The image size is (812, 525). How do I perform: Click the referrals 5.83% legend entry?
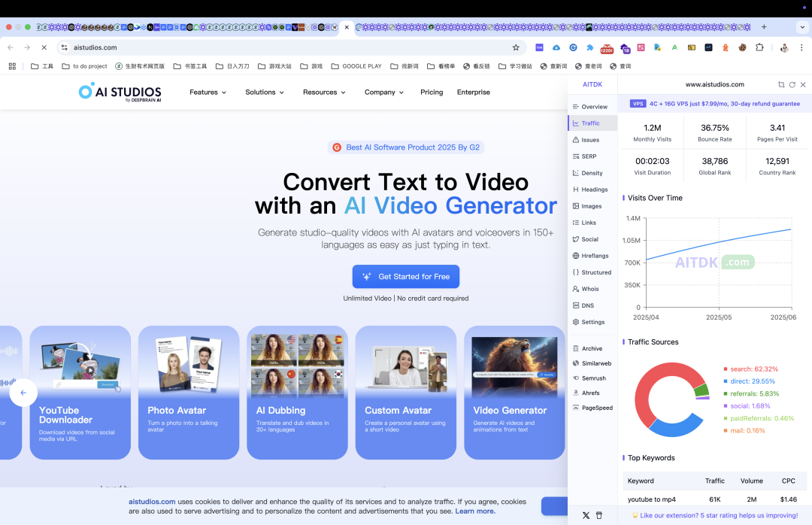pyautogui.click(x=751, y=394)
